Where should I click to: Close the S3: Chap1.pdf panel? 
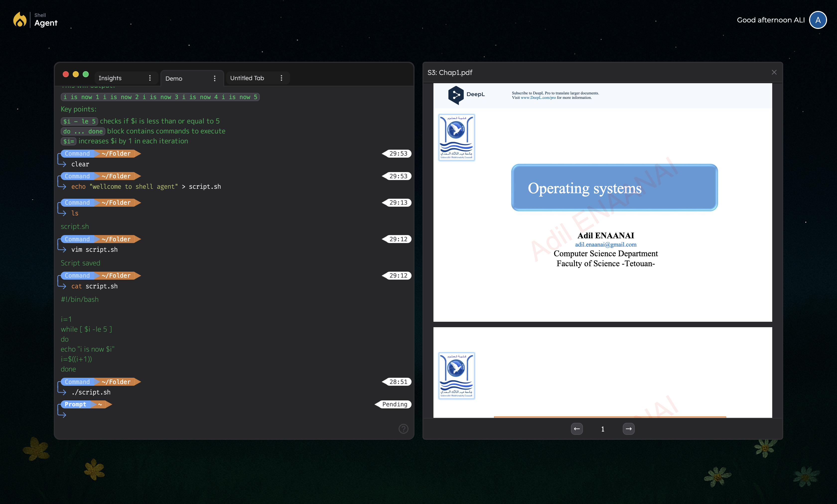[774, 72]
